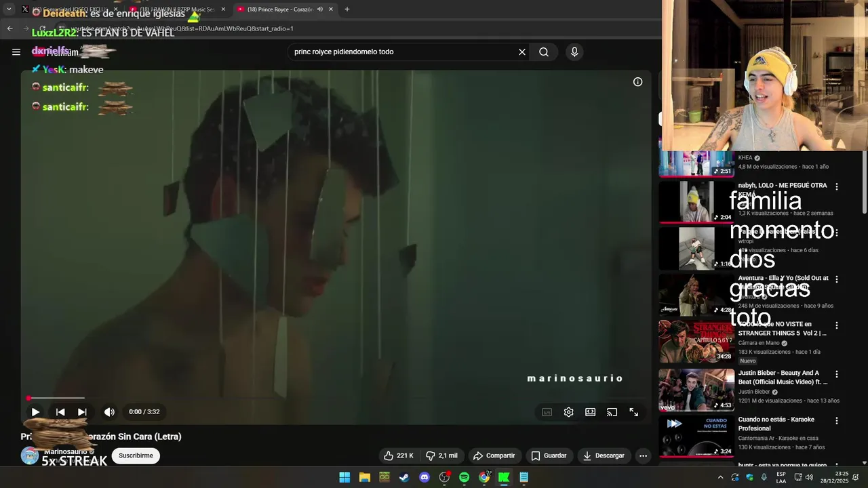Screen dimensions: 868x488
Task: Show hidden system tray icons
Action: click(x=720, y=477)
